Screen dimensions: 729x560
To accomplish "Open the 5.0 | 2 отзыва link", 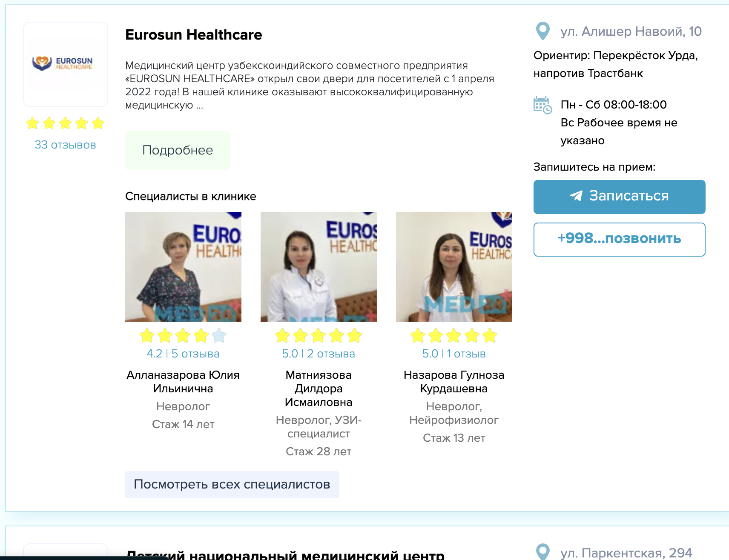I will pos(319,354).
